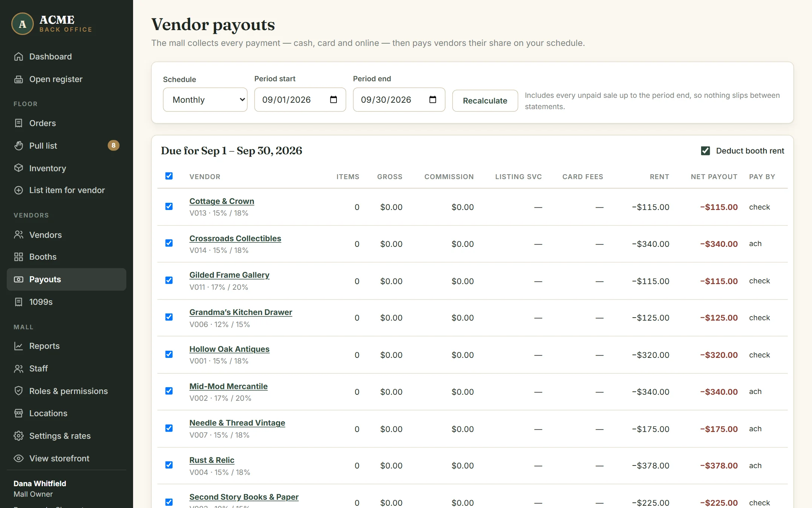
Task: Open Crossroads Collectibles vendor link
Action: pyautogui.click(x=235, y=239)
